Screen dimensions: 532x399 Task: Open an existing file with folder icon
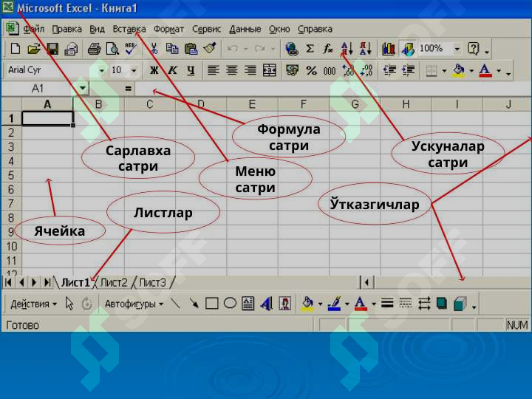click(34, 49)
